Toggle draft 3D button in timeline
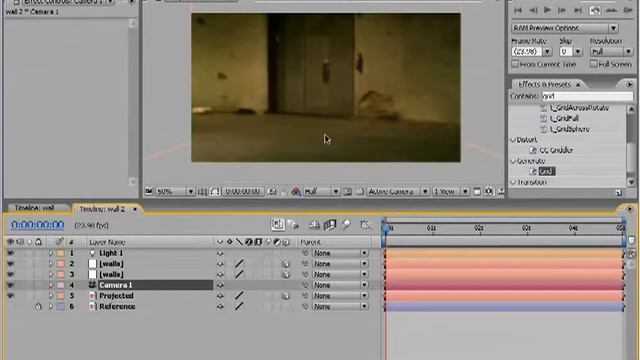Viewport: 640px width, 360px height. tap(293, 224)
